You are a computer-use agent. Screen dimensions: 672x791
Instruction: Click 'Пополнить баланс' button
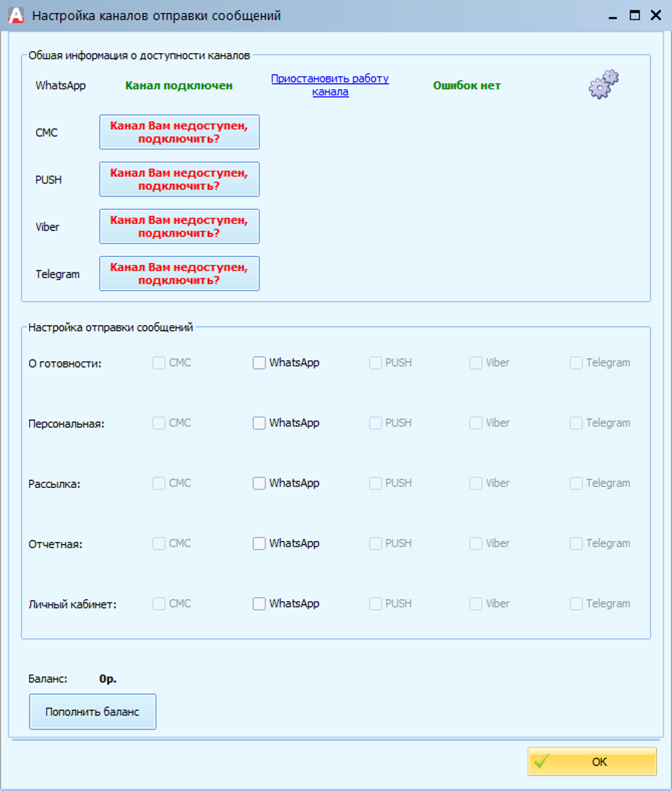(x=92, y=712)
